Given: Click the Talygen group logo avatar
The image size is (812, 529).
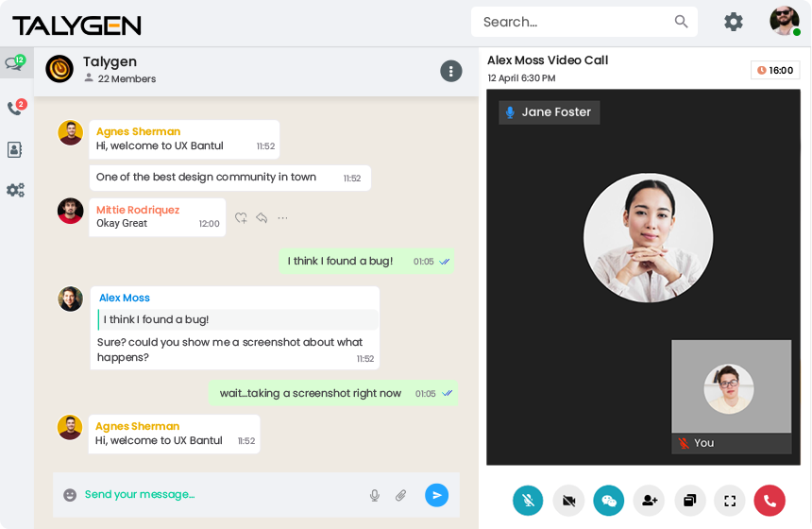Looking at the screenshot, I should click(59, 69).
